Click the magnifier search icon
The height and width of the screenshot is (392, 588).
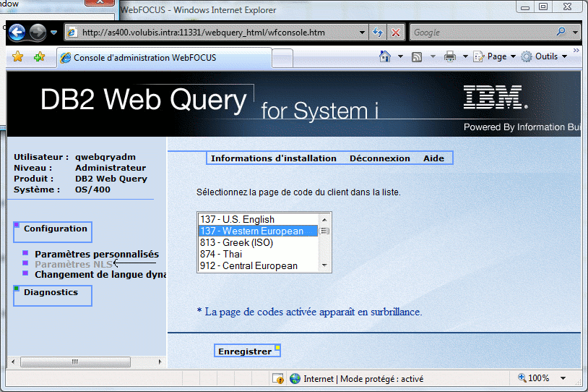[561, 32]
